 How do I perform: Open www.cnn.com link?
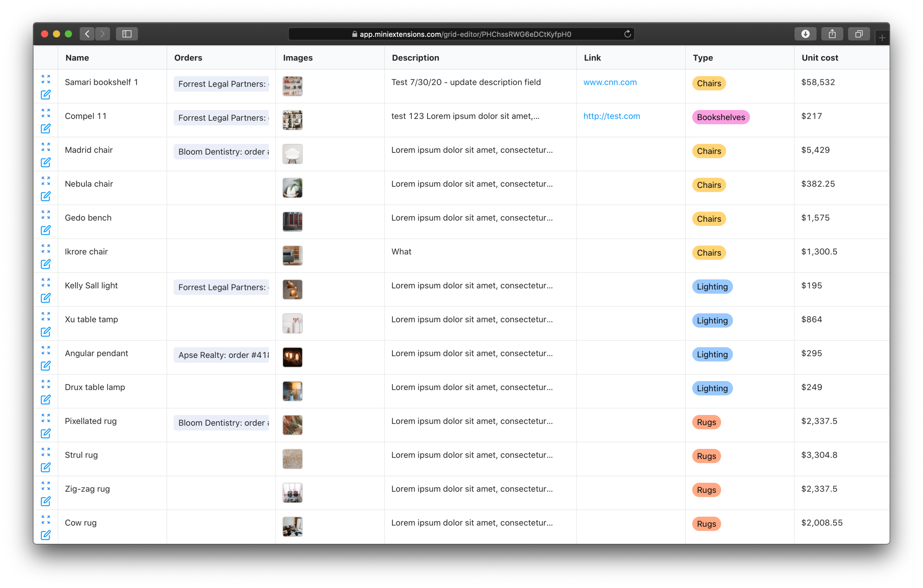pyautogui.click(x=610, y=82)
